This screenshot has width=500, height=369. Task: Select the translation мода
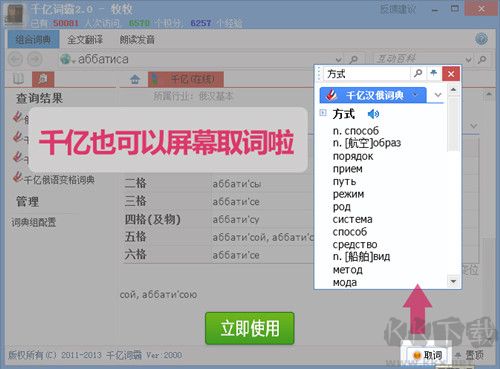[345, 282]
